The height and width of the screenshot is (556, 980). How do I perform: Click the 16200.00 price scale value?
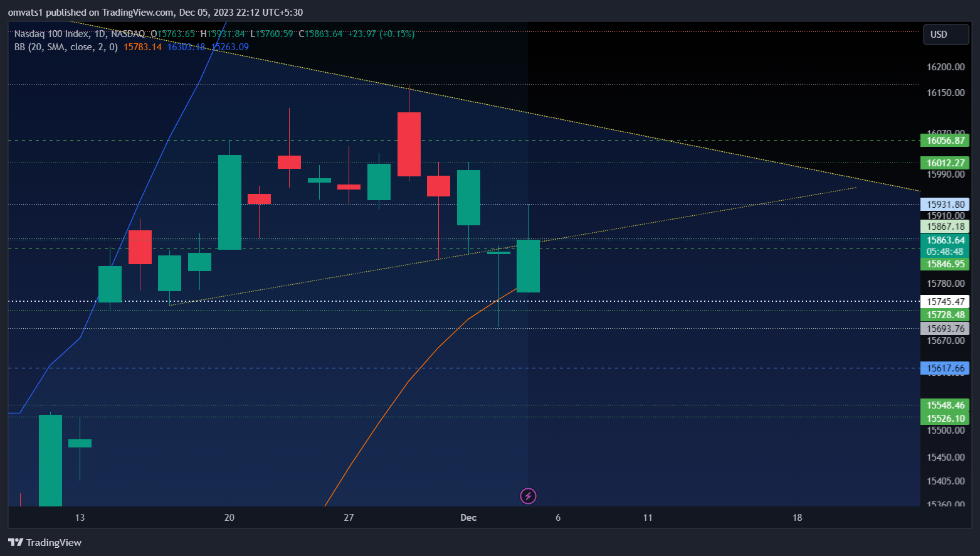pos(946,67)
